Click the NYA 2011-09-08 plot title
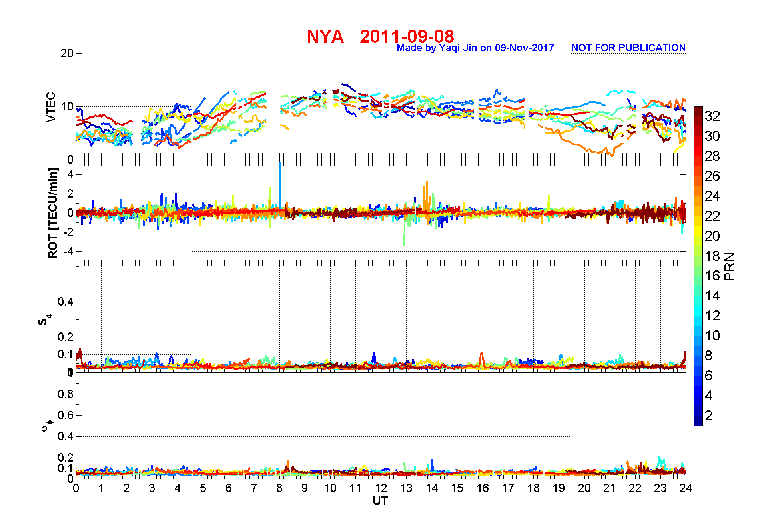Screen dimensions: 762x532 pyautogui.click(x=380, y=36)
